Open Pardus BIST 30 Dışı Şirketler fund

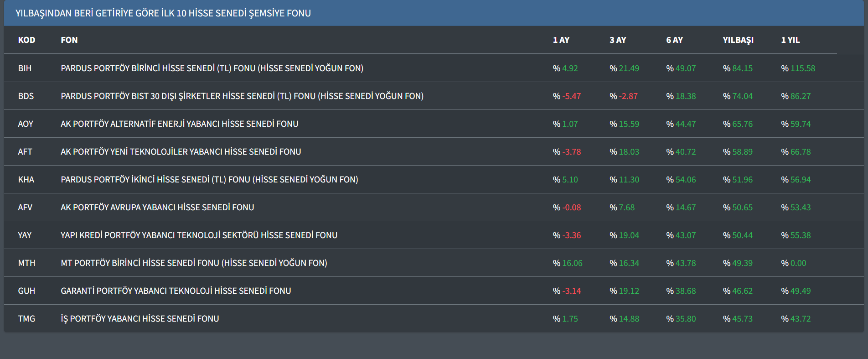coord(242,96)
